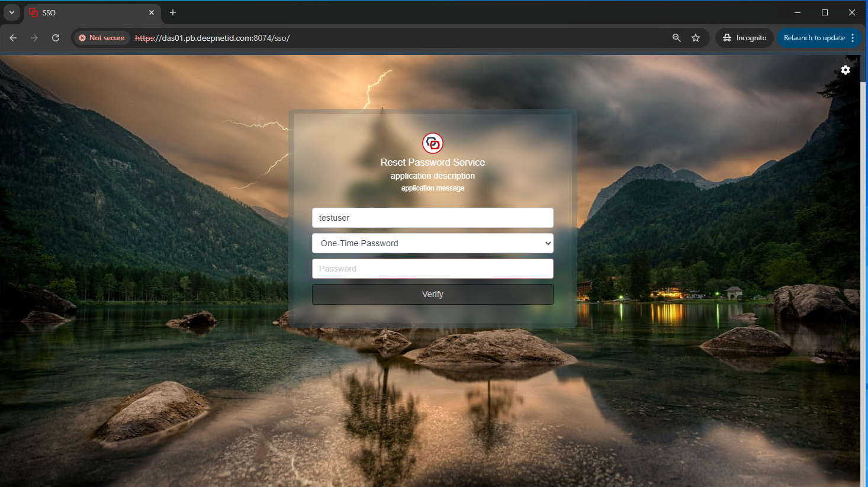868x487 pixels.
Task: Click the username field containing testuser
Action: (433, 218)
